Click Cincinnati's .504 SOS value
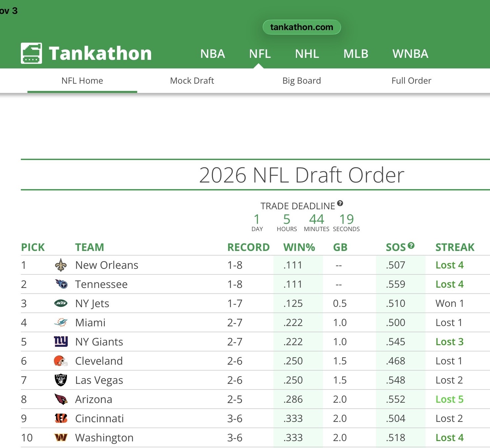This screenshot has width=490, height=448. point(395,419)
